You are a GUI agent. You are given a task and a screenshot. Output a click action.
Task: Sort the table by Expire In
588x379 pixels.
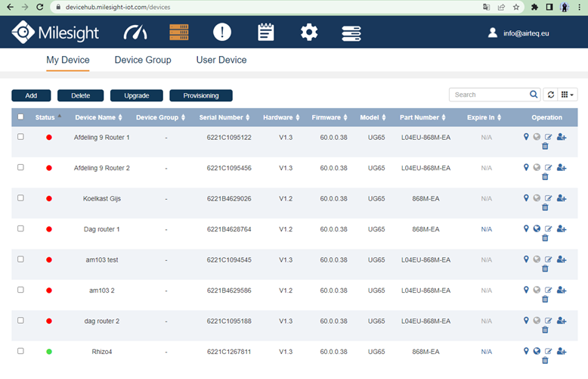point(484,117)
